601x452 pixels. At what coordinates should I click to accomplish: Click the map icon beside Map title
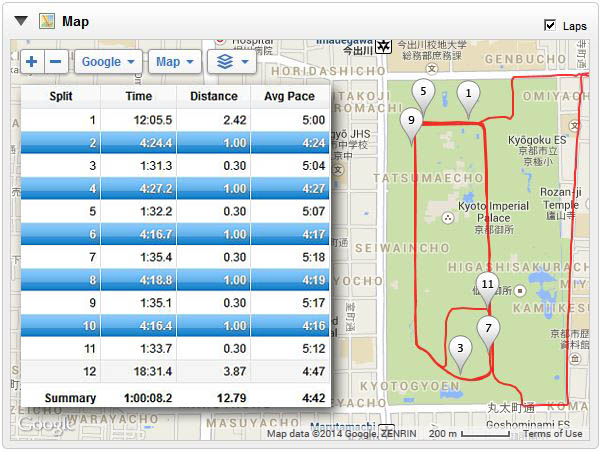pos(47,21)
